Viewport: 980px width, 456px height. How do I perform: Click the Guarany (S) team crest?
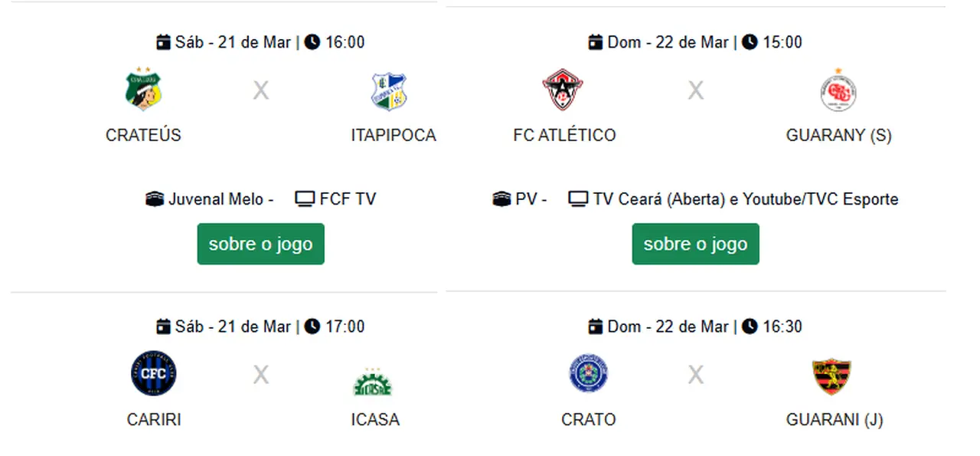point(838,91)
